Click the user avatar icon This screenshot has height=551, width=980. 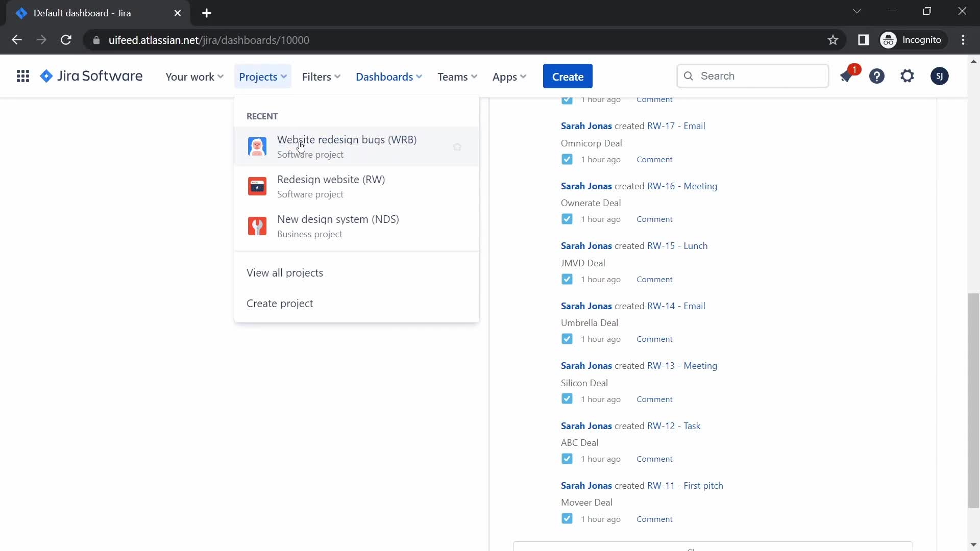tap(939, 76)
